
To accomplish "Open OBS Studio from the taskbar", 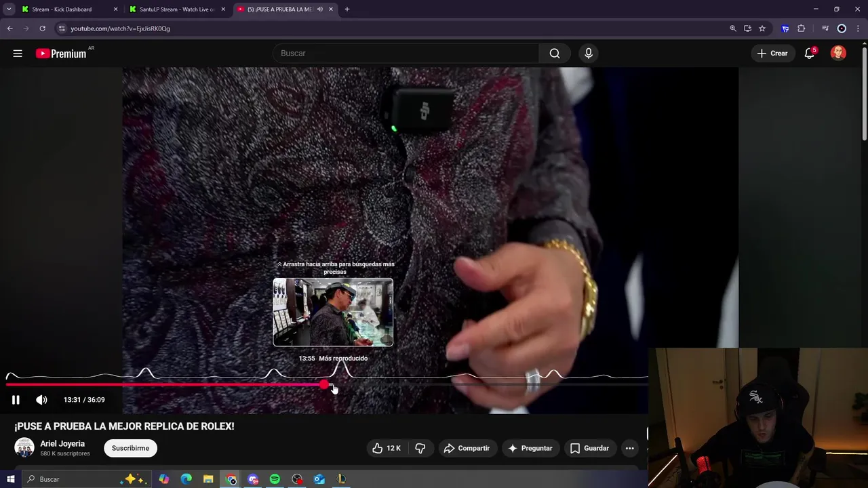I will 297,479.
